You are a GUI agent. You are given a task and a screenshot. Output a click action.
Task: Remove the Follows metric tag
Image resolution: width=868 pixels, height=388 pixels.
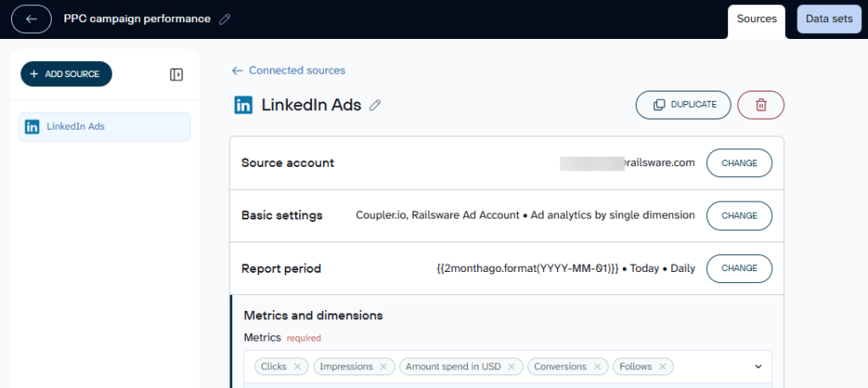click(663, 367)
